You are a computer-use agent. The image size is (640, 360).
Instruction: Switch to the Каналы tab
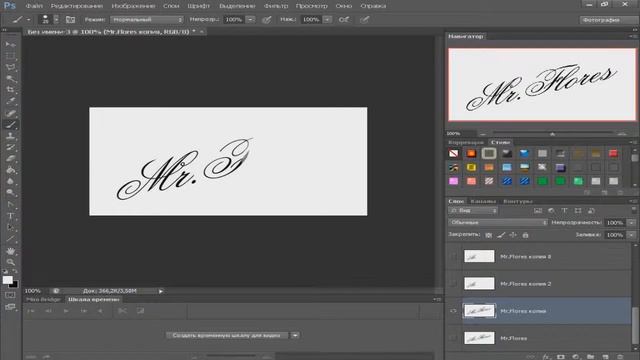[483, 201]
